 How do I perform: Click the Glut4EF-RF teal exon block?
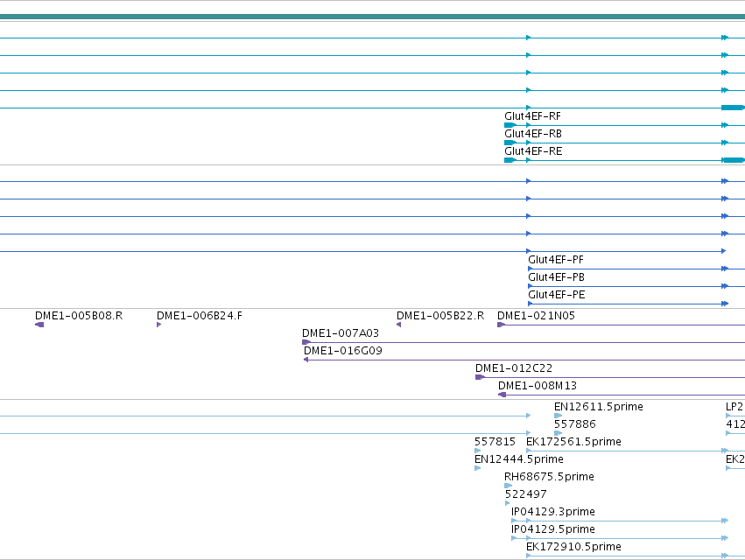pos(510,125)
